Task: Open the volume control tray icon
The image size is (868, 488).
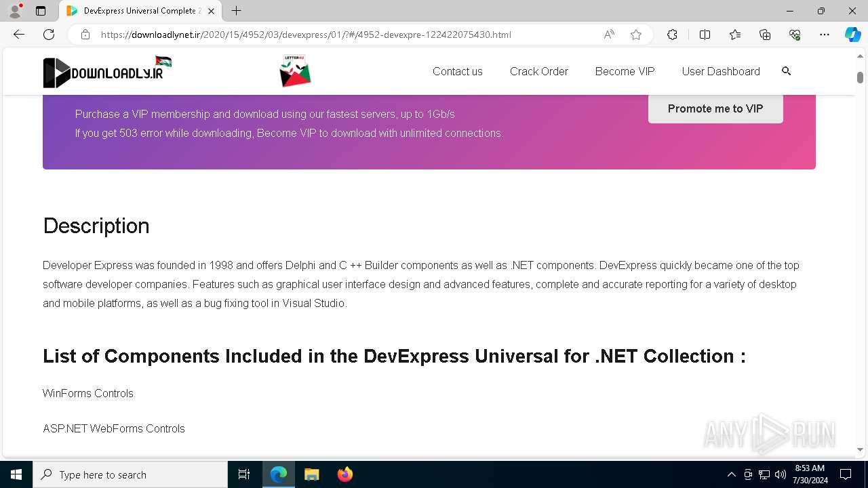Action: pyautogui.click(x=781, y=474)
